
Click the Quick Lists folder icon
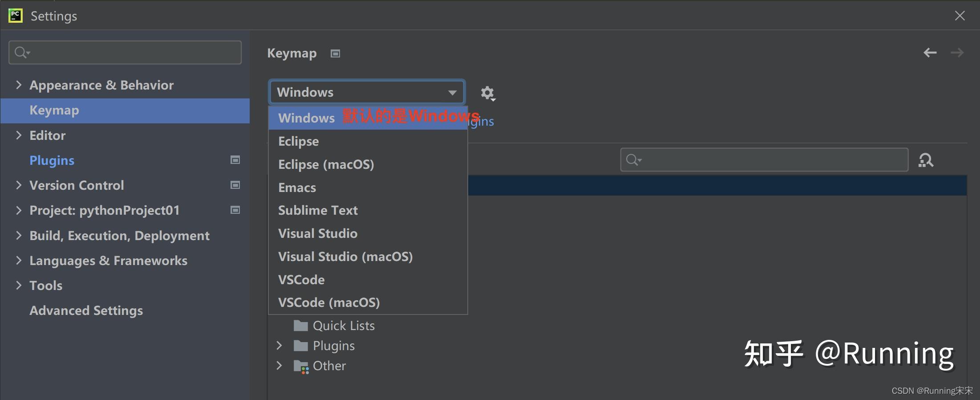tap(301, 326)
